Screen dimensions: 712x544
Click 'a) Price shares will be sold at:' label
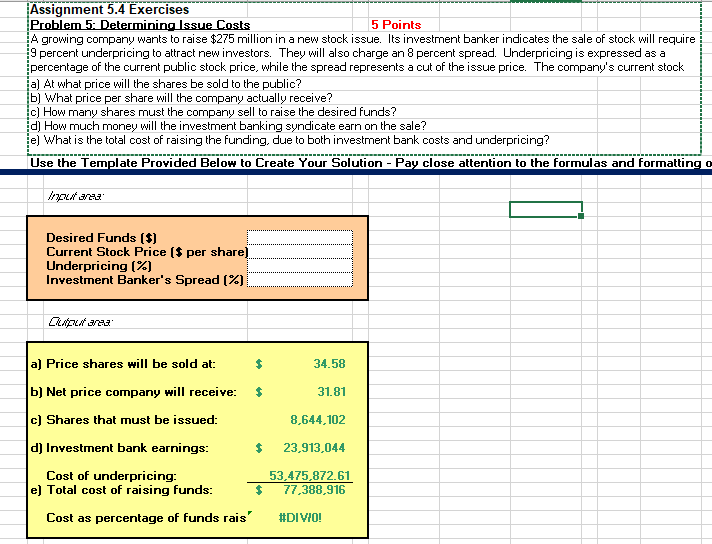pyautogui.click(x=123, y=364)
